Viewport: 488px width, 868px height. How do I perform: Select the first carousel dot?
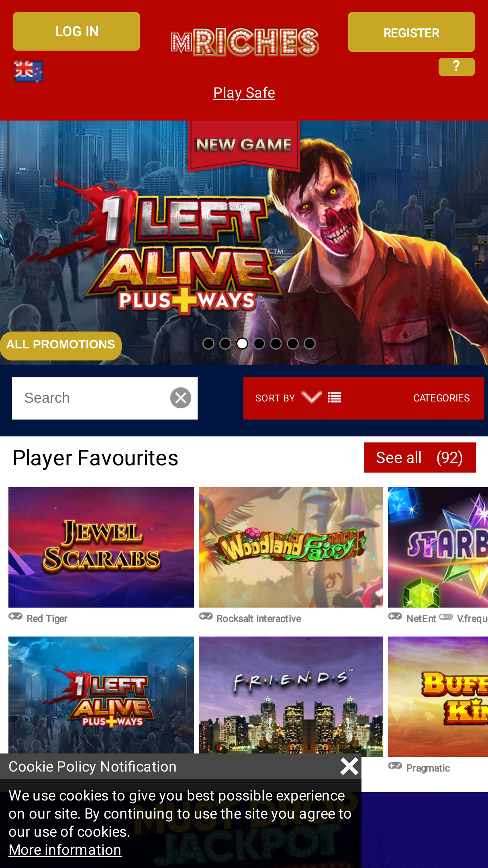pyautogui.click(x=208, y=344)
